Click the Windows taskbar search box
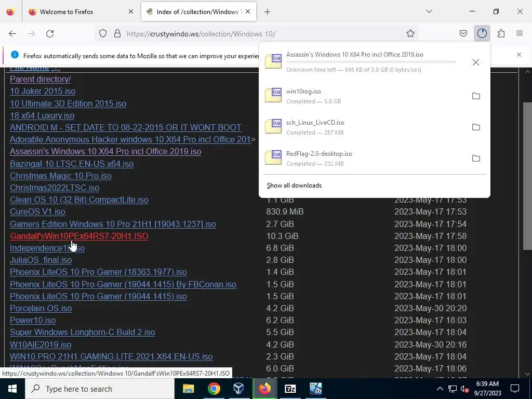The width and height of the screenshot is (532, 399). point(99,389)
